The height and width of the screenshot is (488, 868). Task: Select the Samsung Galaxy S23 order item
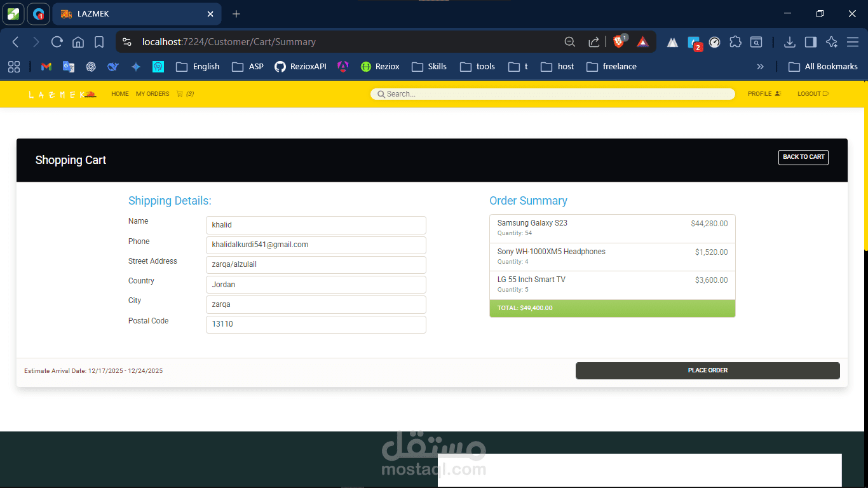[613, 229]
